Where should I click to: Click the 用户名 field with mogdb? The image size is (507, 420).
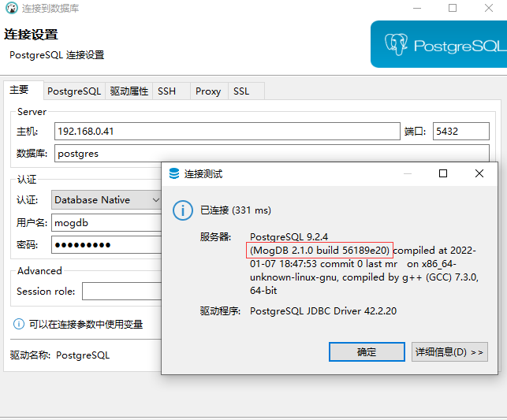106,222
